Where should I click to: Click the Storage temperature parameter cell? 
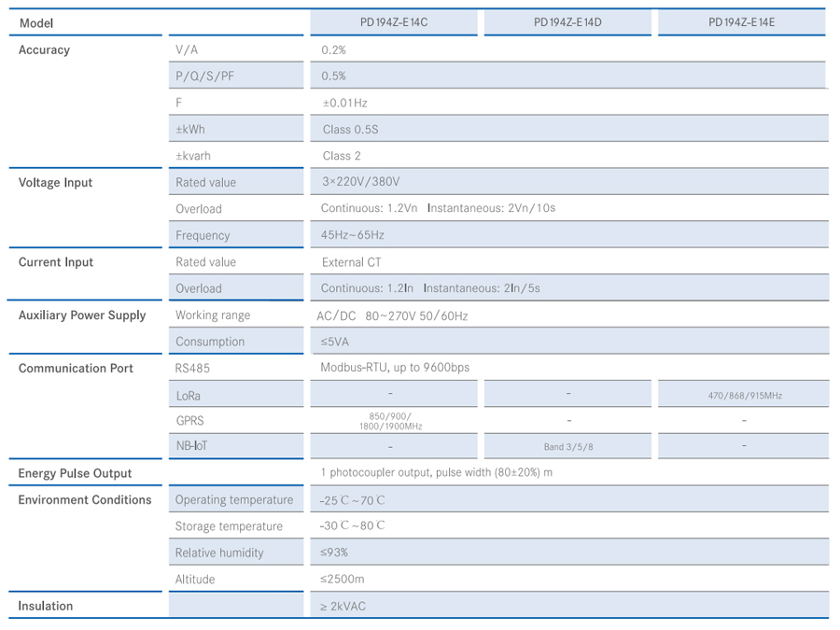coord(236,526)
